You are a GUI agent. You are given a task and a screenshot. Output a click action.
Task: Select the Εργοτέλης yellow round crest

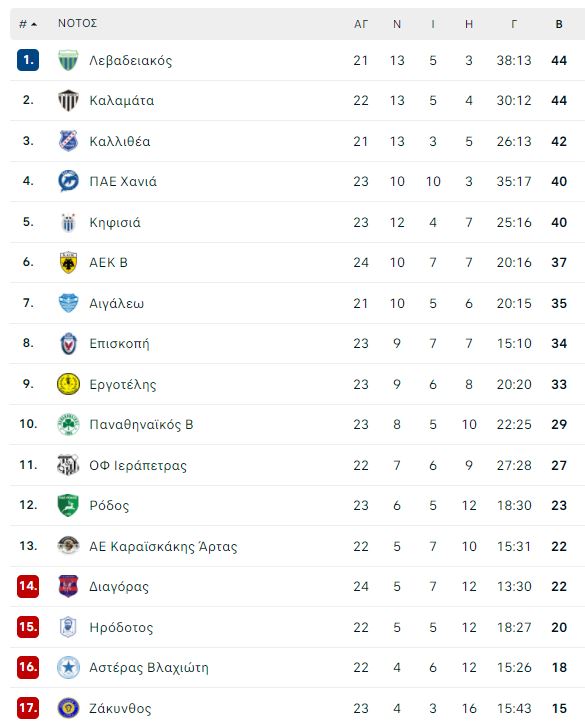[x=68, y=384]
